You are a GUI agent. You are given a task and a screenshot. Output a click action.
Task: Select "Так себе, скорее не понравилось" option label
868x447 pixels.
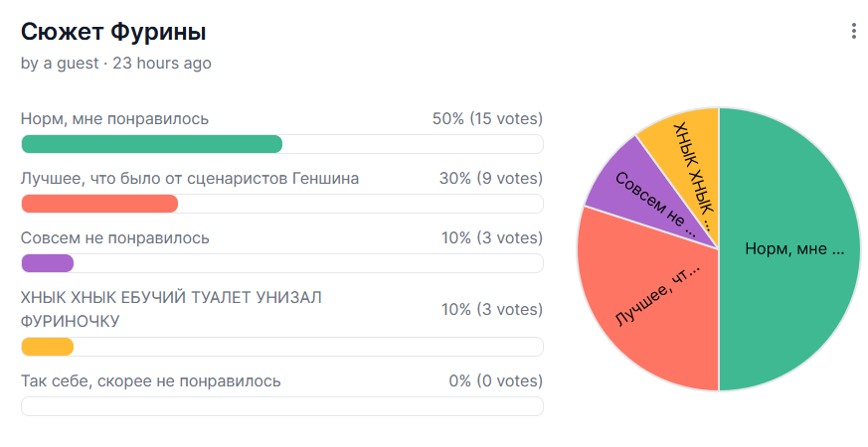tap(150, 380)
